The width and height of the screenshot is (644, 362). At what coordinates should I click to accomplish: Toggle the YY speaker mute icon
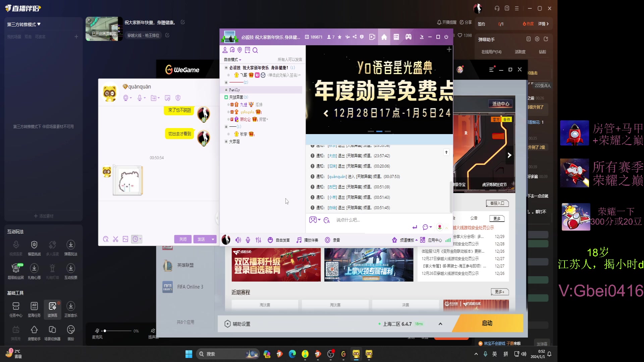pyautogui.click(x=238, y=240)
